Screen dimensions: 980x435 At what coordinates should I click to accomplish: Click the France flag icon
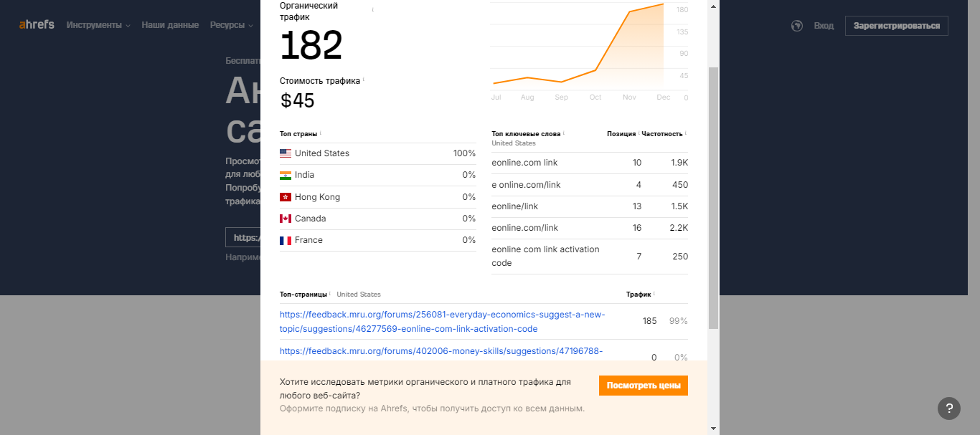click(x=286, y=240)
